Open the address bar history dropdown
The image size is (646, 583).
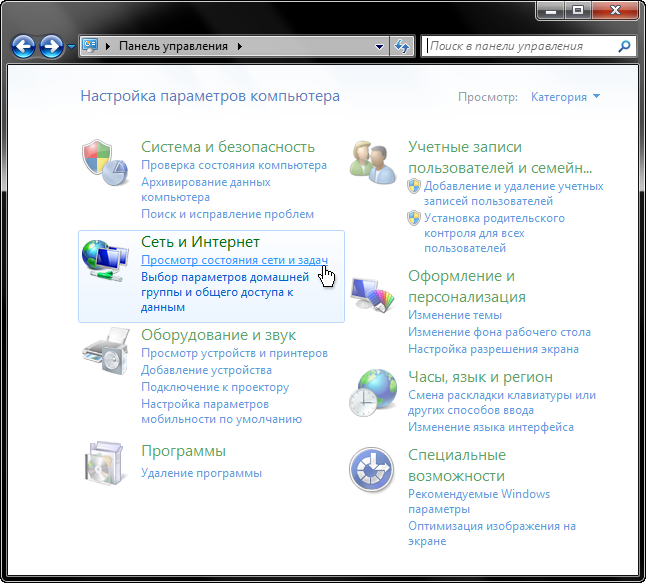379,47
